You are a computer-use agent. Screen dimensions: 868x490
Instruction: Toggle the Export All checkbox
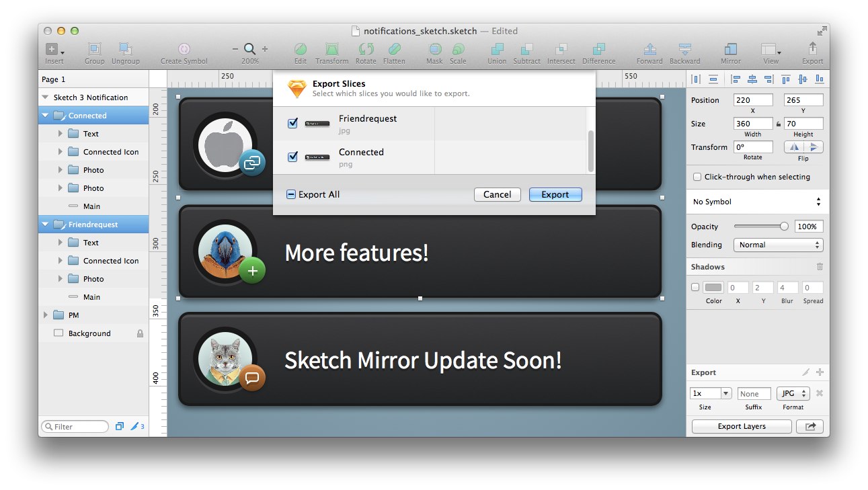click(291, 194)
